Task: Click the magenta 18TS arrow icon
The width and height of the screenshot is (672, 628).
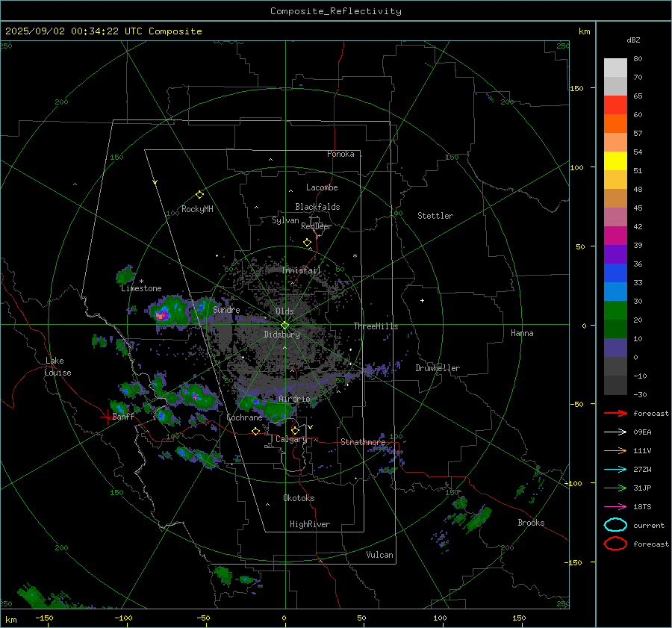Action: click(x=615, y=507)
